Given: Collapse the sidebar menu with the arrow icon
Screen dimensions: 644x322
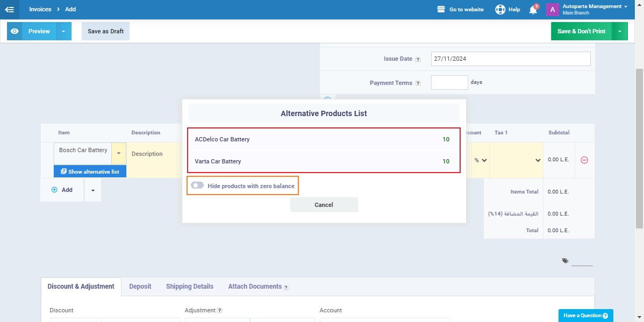Looking at the screenshot, I should 10,10.
